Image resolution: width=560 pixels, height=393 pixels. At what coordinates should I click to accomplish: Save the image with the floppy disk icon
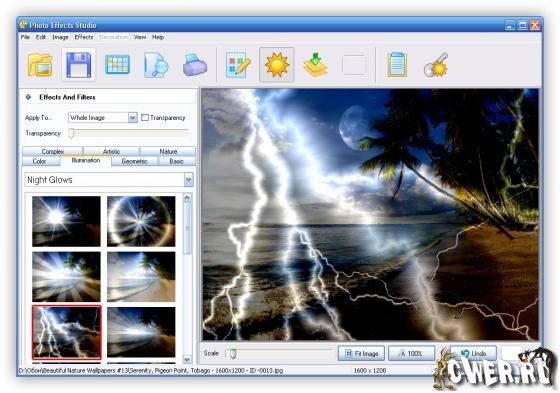[79, 65]
